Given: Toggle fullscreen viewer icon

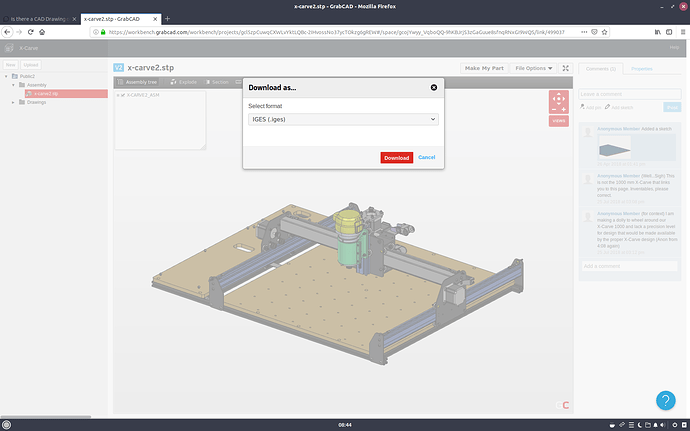Looking at the screenshot, I should (565, 68).
